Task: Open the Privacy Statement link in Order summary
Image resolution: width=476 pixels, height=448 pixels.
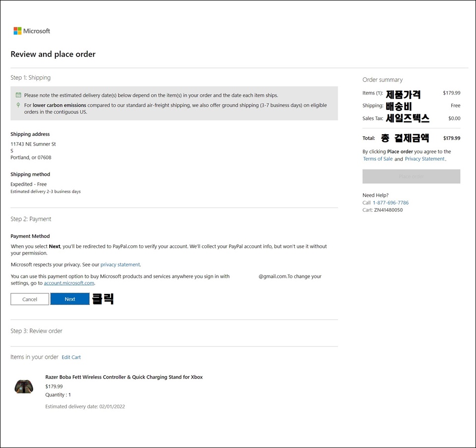Action: click(x=425, y=159)
